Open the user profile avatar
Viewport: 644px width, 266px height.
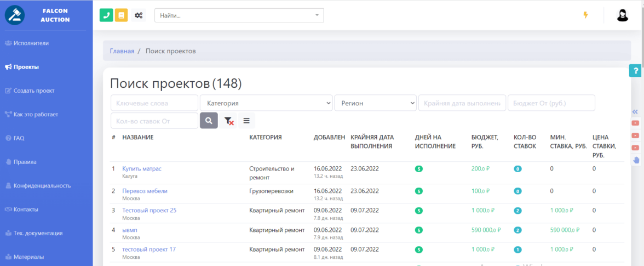tap(622, 15)
